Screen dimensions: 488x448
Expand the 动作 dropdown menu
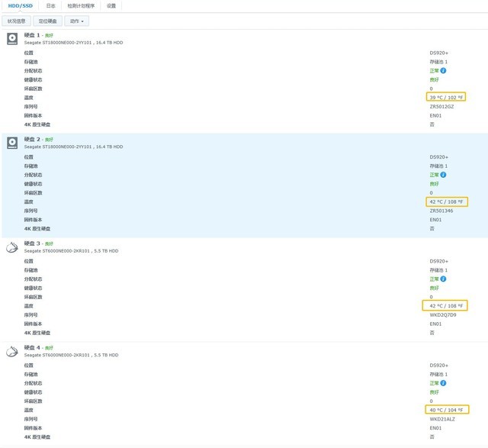(76, 21)
